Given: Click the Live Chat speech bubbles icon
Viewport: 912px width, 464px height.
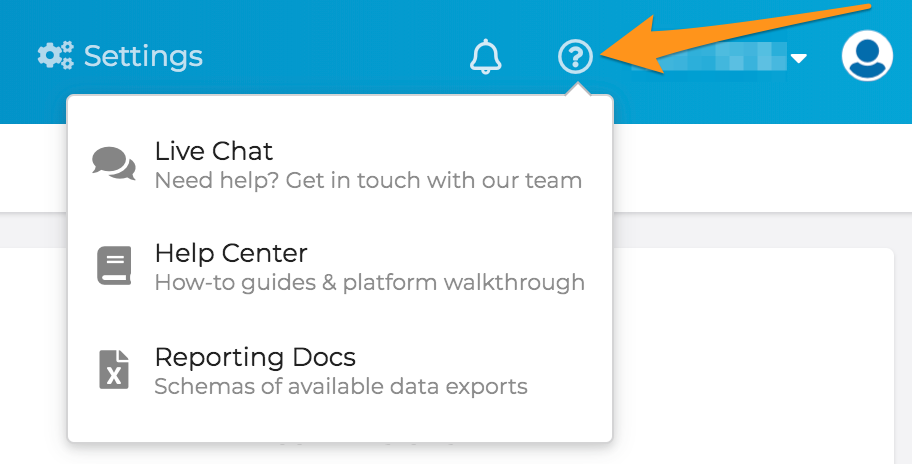Looking at the screenshot, I should pyautogui.click(x=114, y=163).
